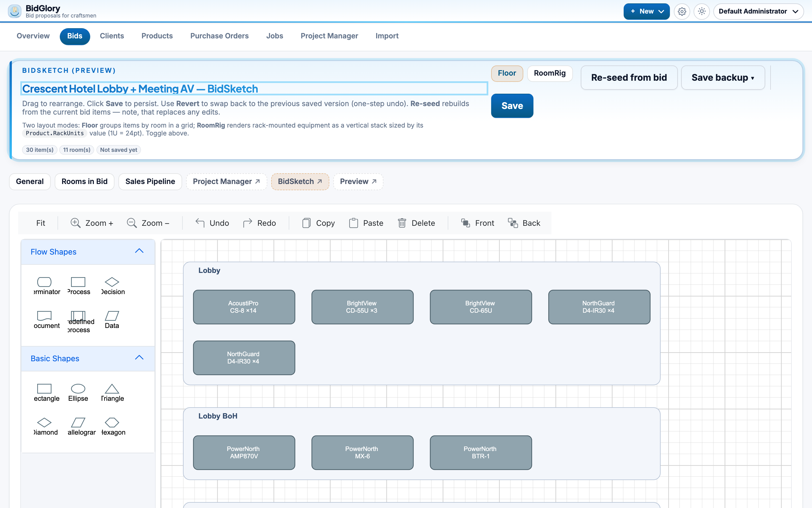Screen dimensions: 812x508
Task: Open the Sales Pipeline section
Action: pyautogui.click(x=150, y=182)
